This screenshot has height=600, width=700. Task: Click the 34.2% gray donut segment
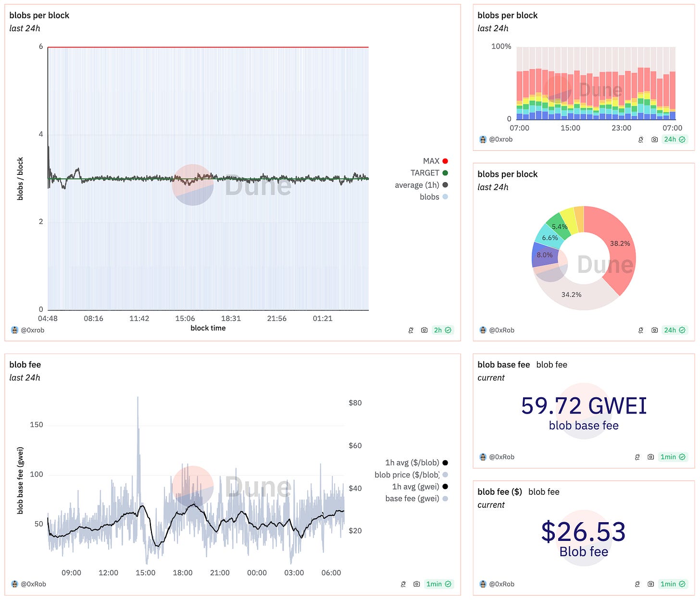572,294
